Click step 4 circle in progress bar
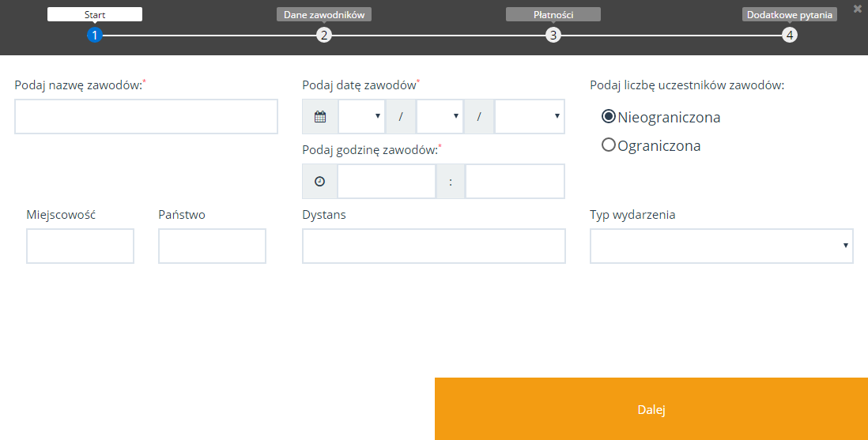This screenshot has height=440, width=868. pyautogui.click(x=790, y=35)
